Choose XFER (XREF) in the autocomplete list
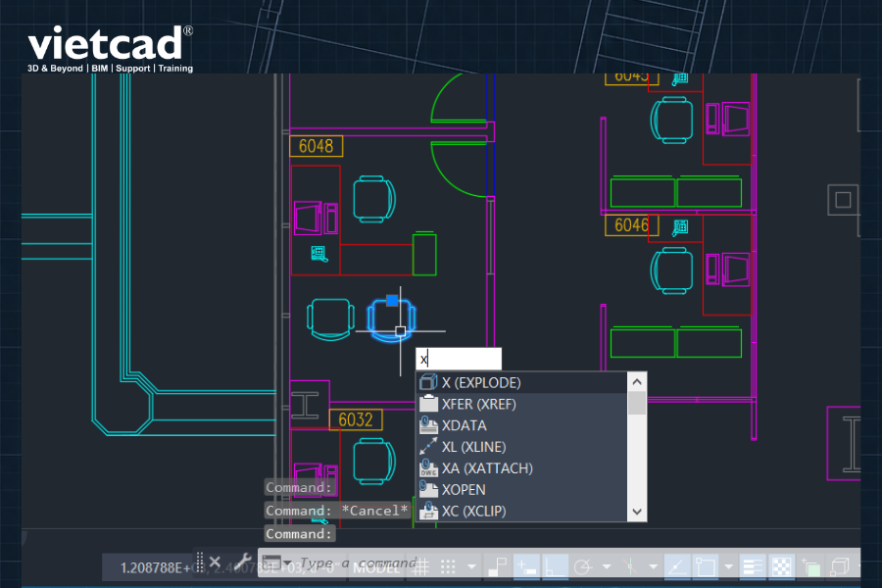 pos(522,404)
